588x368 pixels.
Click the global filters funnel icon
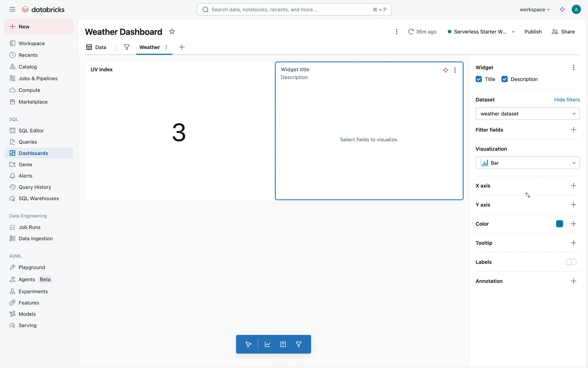click(126, 47)
